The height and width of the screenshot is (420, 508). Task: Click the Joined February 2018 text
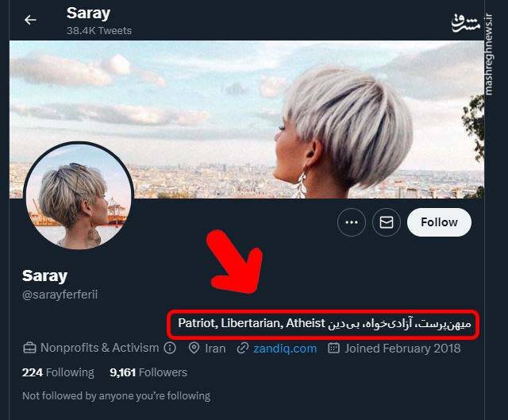[x=402, y=348]
